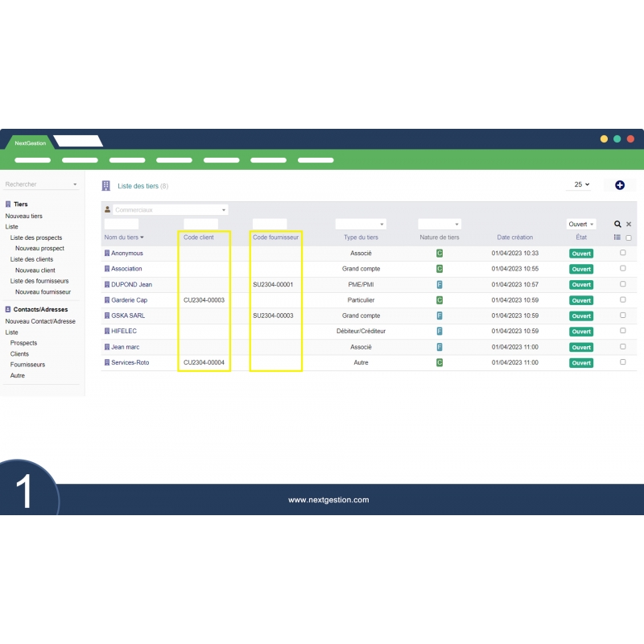This screenshot has width=644, height=644.
Task: Click the building icon next to HIFELEC
Action: pyautogui.click(x=107, y=331)
